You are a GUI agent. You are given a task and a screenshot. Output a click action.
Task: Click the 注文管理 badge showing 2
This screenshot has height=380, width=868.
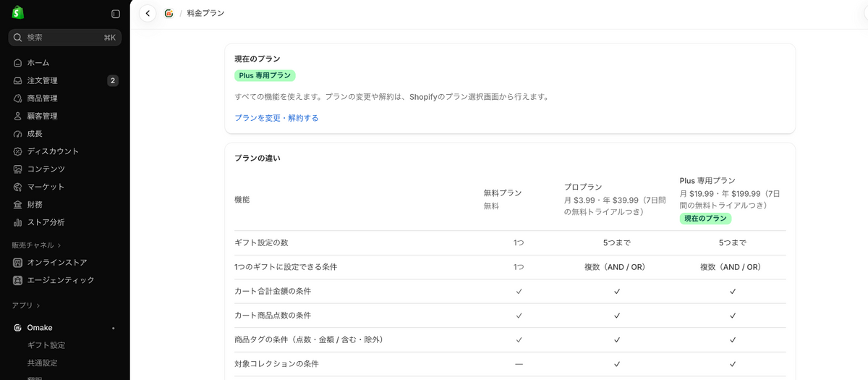tap(113, 80)
